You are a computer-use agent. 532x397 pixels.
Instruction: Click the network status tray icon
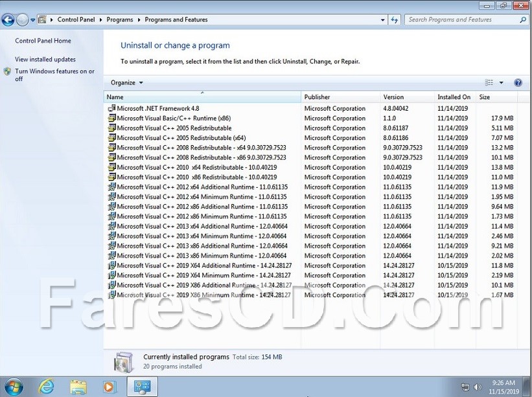tap(465, 387)
